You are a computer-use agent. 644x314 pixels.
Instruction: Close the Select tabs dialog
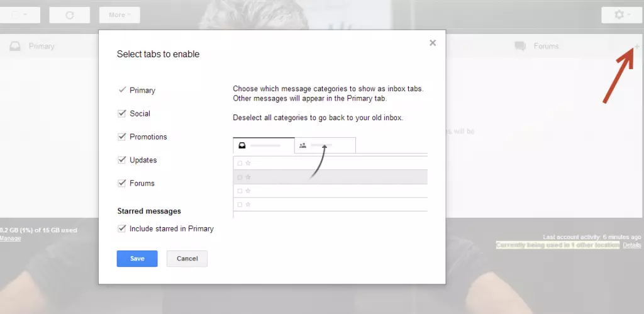coord(433,43)
